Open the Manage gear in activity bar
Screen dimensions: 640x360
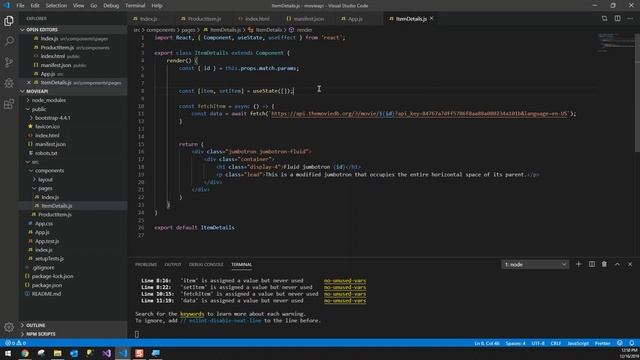(x=9, y=327)
